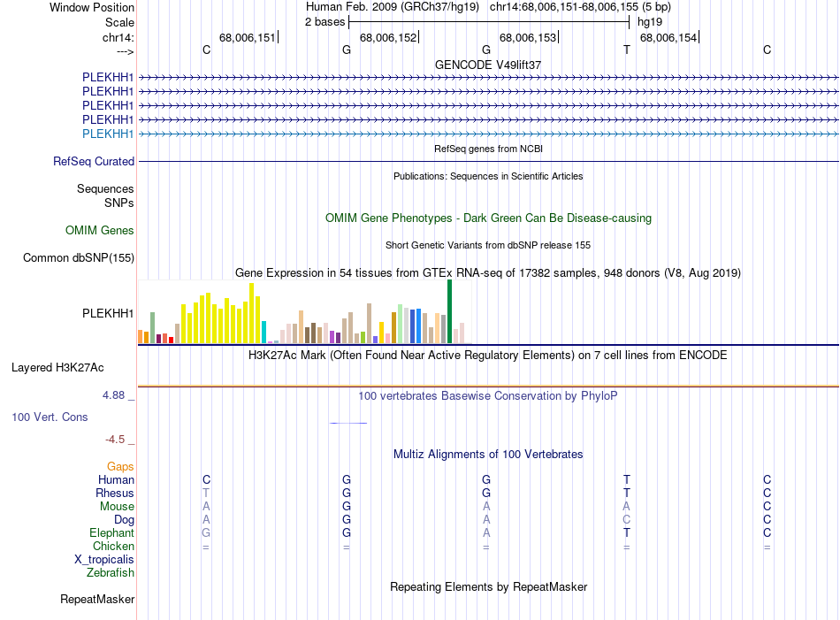The height and width of the screenshot is (620, 840).
Task: Click the scale bar line next to 2 bases
Action: pyautogui.click(x=489, y=22)
